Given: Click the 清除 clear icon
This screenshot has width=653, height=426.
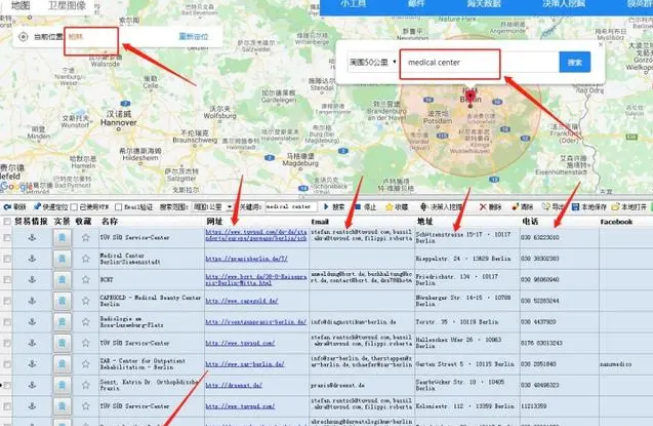Looking at the screenshot, I should pyautogui.click(x=515, y=207).
